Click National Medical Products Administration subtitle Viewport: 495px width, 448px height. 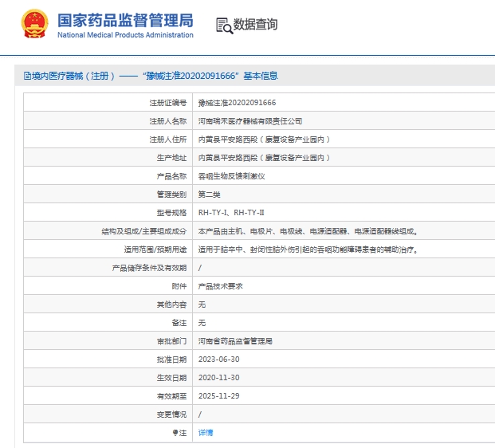(x=125, y=35)
